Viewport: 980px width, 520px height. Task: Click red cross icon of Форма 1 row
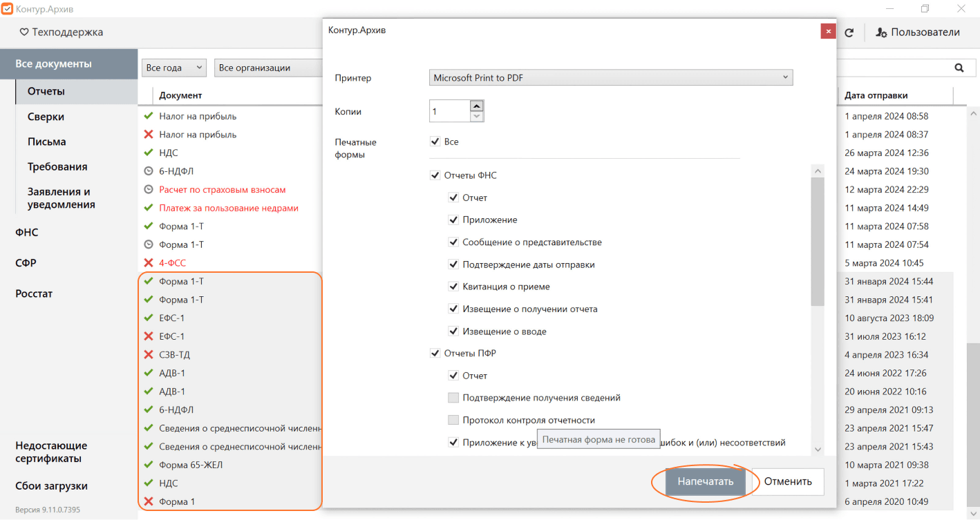(148, 501)
